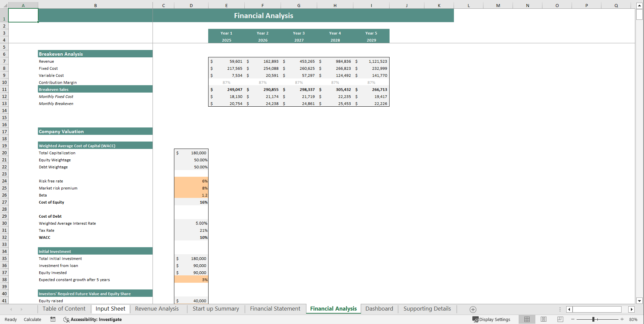Switch to Normal view in status bar
This screenshot has width=644, height=324.
coord(527,319)
